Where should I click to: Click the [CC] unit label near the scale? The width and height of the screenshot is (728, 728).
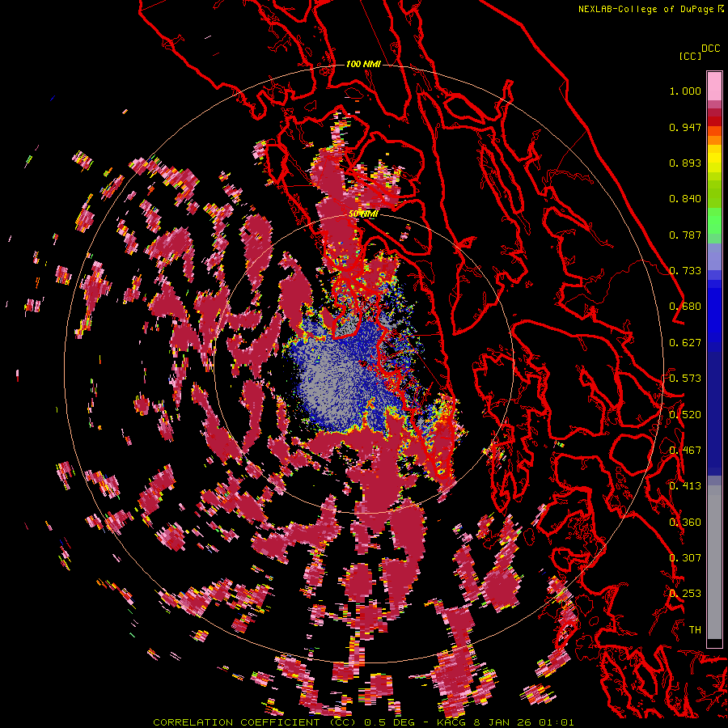[x=690, y=56]
